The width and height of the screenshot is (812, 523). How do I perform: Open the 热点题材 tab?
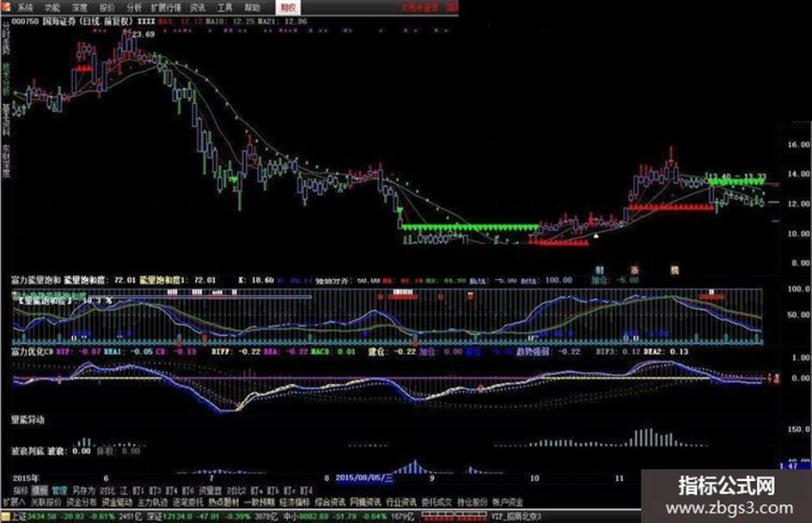pyautogui.click(x=223, y=502)
